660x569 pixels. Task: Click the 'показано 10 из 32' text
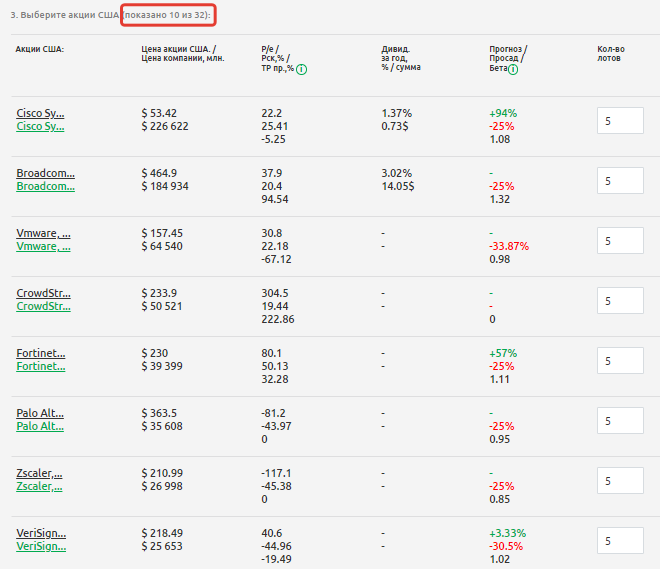point(169,17)
